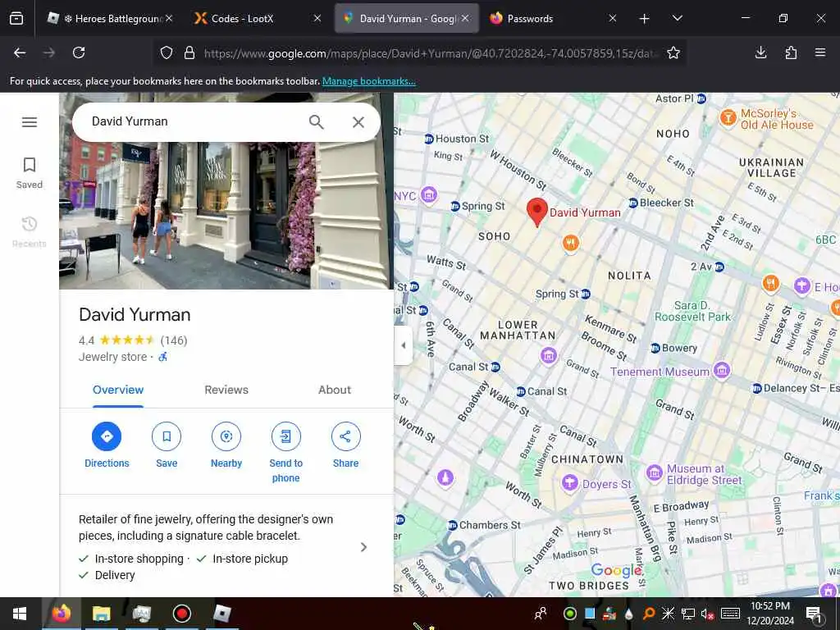Open File Explorer from taskbar
The width and height of the screenshot is (840, 630).
tap(101, 614)
